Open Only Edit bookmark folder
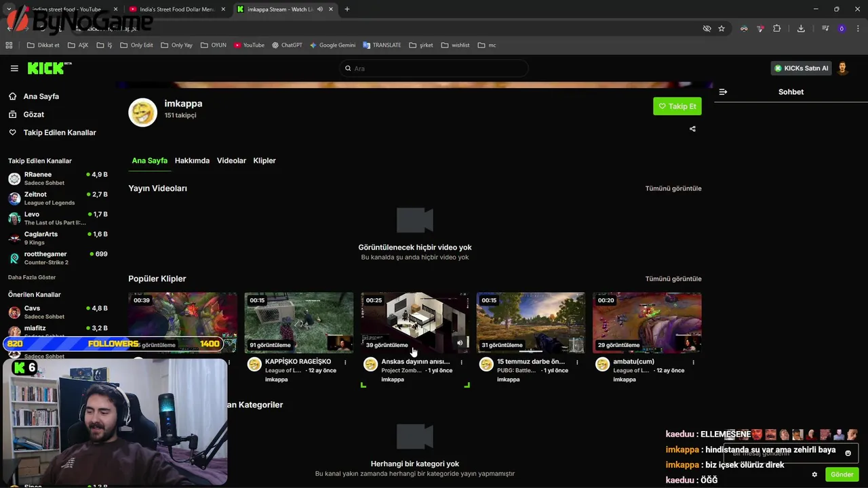Viewport: 868px width, 488px height. pyautogui.click(x=136, y=45)
